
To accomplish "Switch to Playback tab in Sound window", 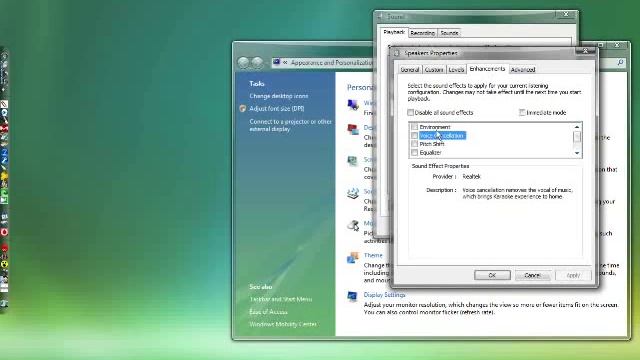I will tap(394, 32).
